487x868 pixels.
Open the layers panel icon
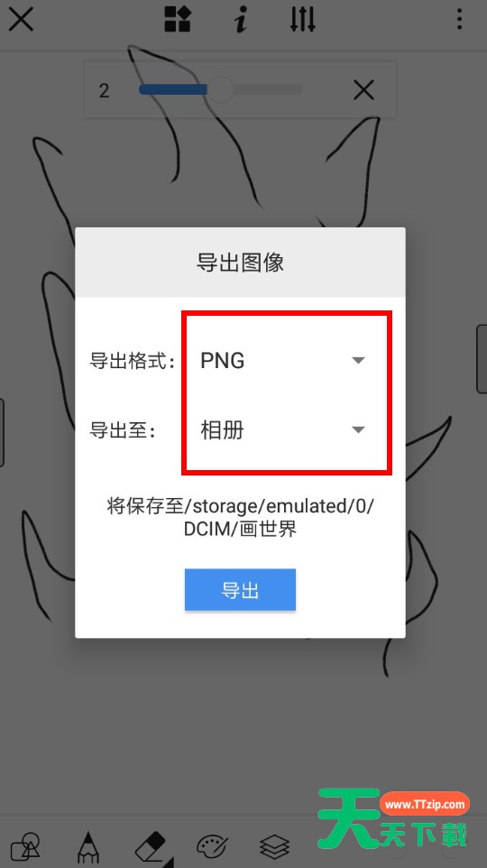pyautogui.click(x=274, y=847)
